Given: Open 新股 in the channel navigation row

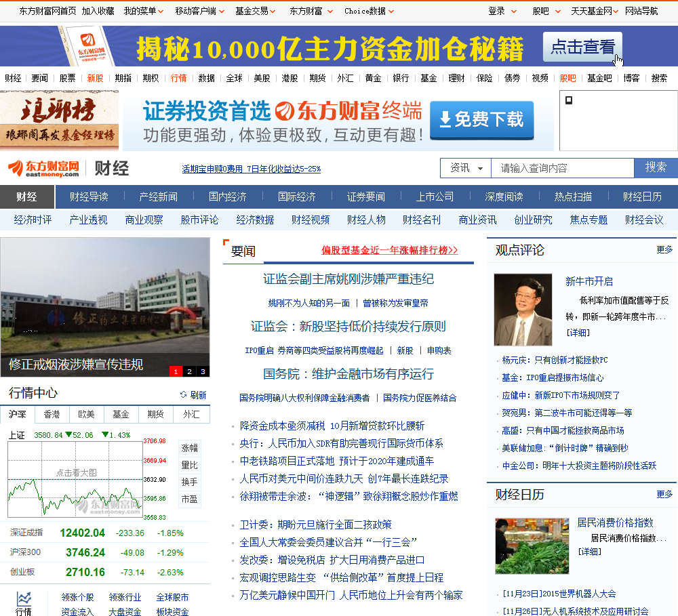Looking at the screenshot, I should [x=95, y=78].
